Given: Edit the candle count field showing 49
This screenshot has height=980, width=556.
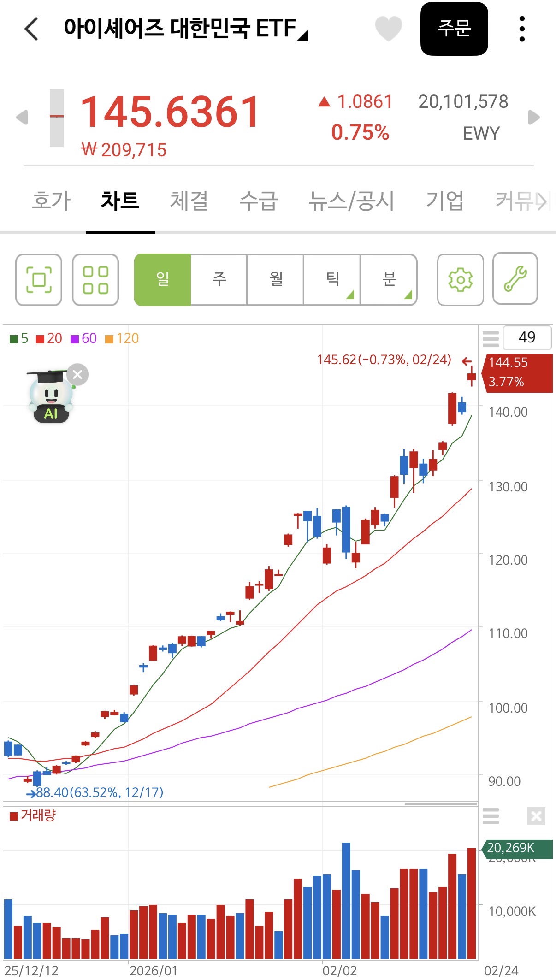Looking at the screenshot, I should [526, 337].
